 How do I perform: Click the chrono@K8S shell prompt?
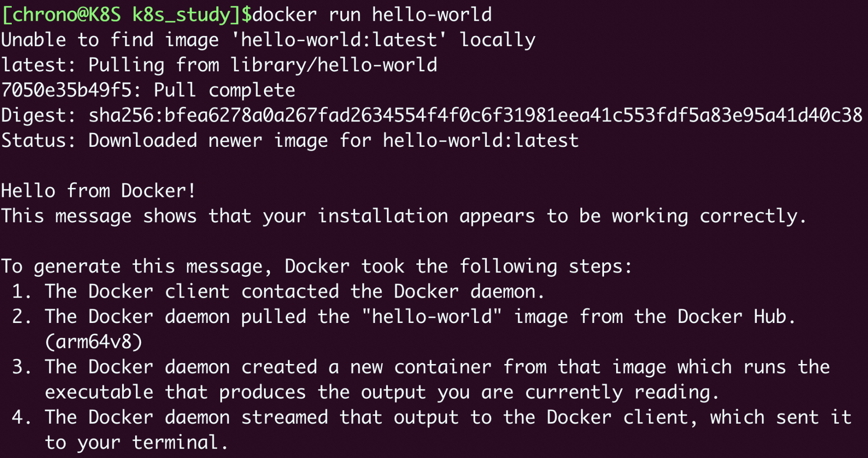tap(127, 15)
